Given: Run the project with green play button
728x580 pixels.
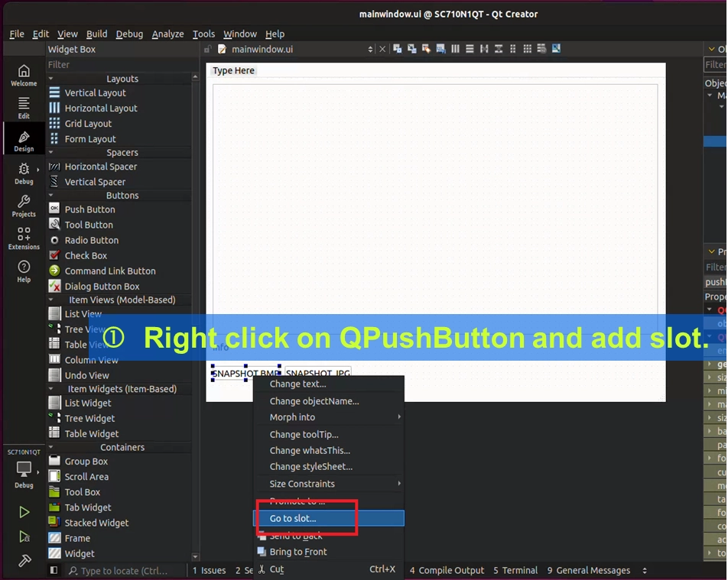Looking at the screenshot, I should pos(24,512).
